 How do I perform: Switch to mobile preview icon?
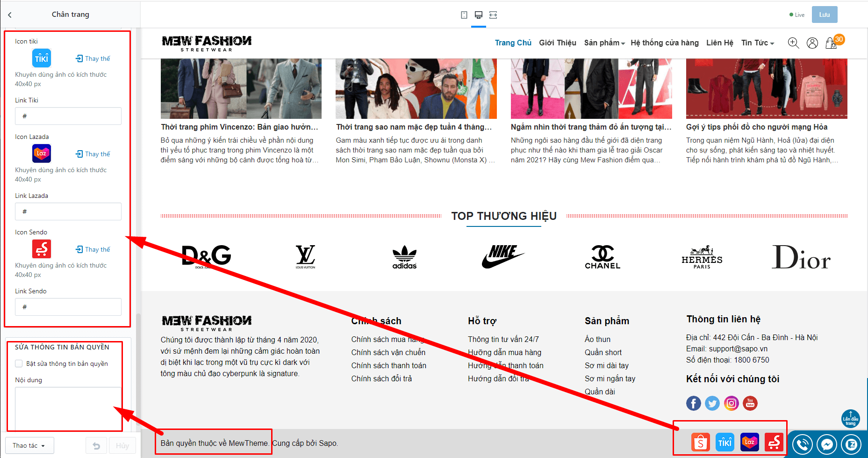click(x=464, y=15)
